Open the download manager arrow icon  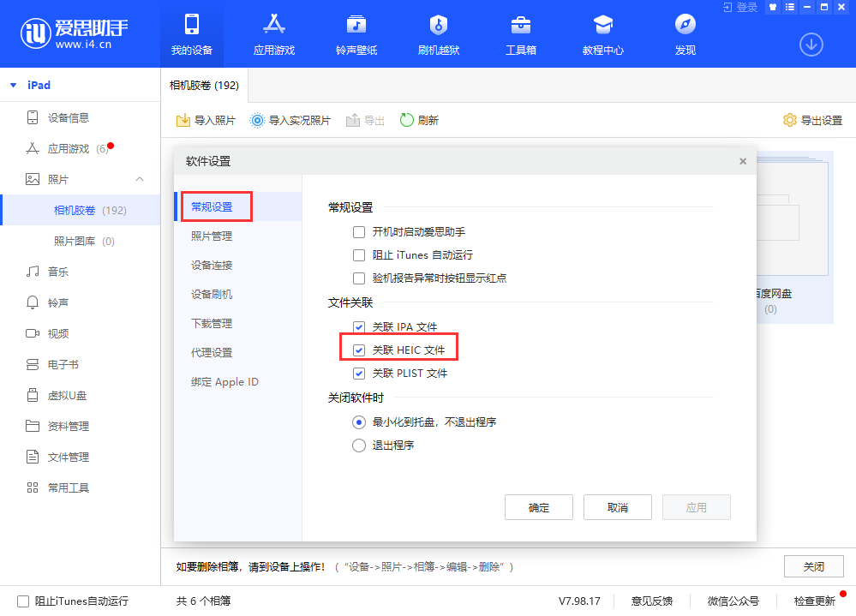(811, 45)
